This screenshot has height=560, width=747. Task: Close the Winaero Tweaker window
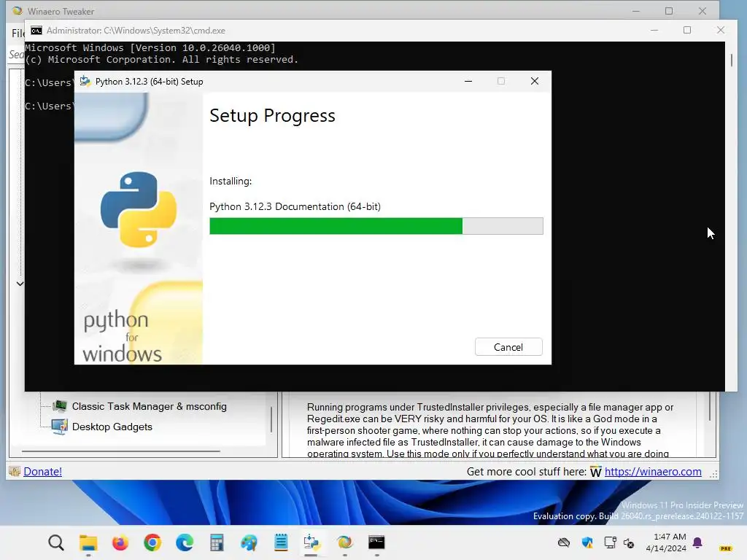coord(703,10)
